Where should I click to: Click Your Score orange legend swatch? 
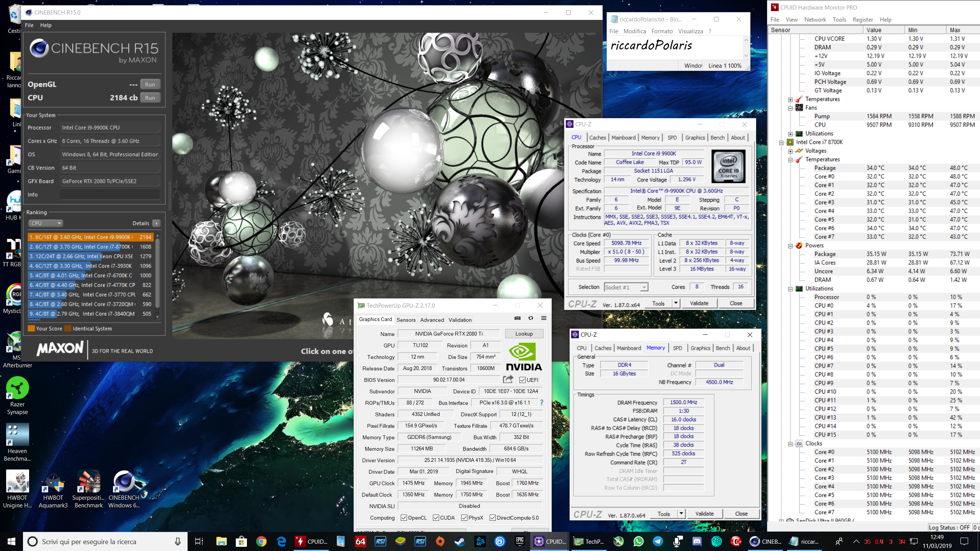click(x=31, y=328)
